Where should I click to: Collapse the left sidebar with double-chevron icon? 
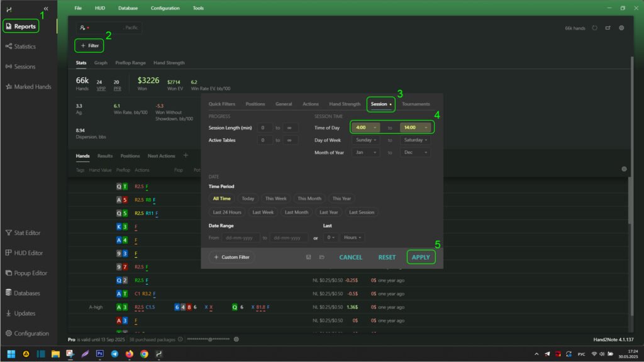(x=45, y=8)
